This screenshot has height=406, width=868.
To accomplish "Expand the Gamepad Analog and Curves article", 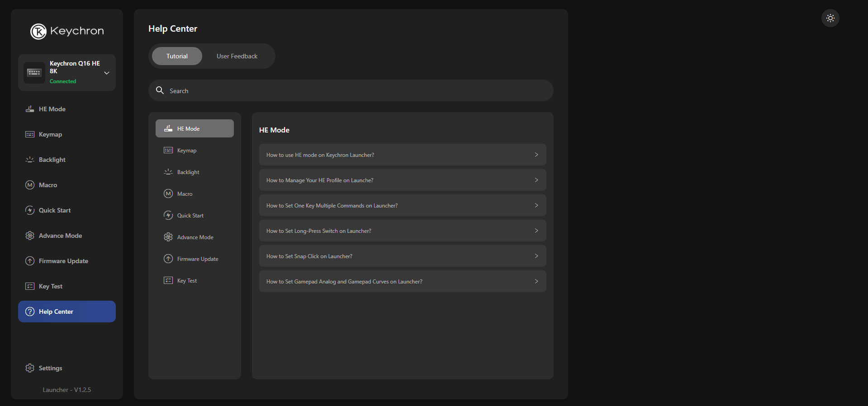I will (x=402, y=282).
